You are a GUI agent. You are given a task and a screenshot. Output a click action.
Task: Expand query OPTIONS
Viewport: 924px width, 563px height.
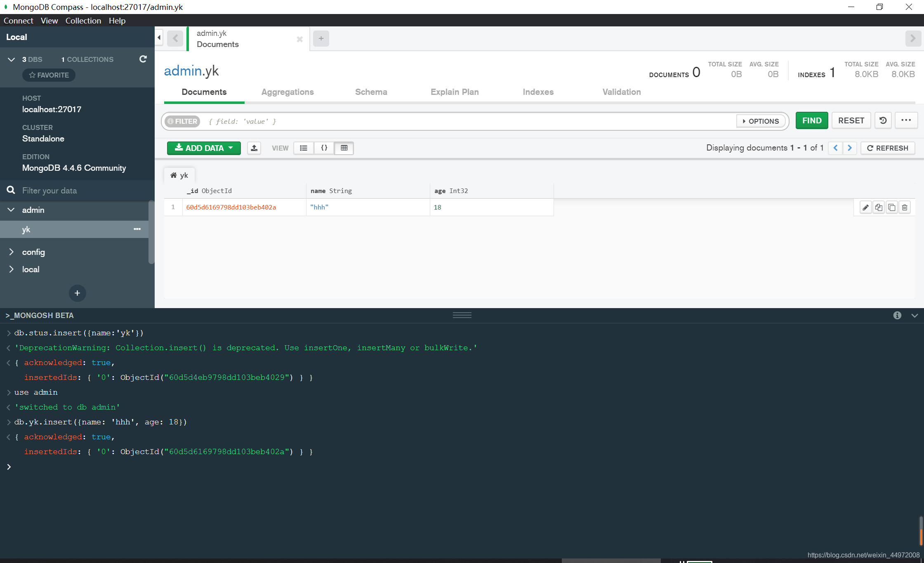(761, 121)
